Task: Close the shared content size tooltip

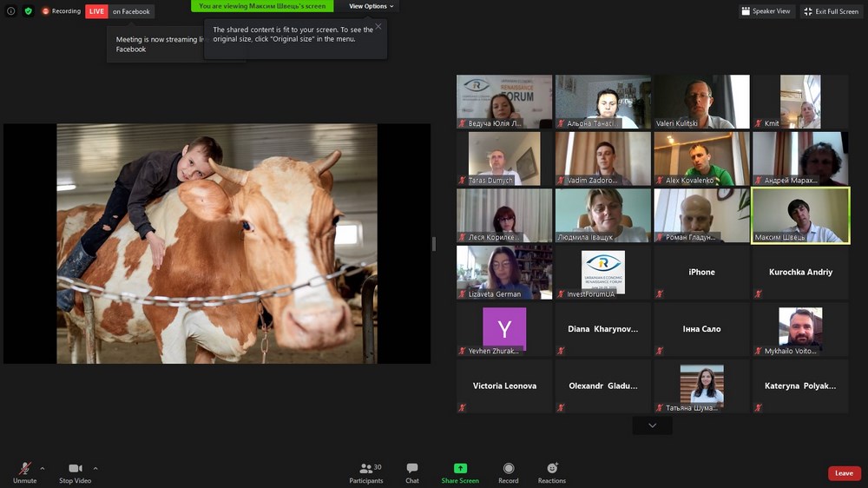Action: [x=378, y=27]
